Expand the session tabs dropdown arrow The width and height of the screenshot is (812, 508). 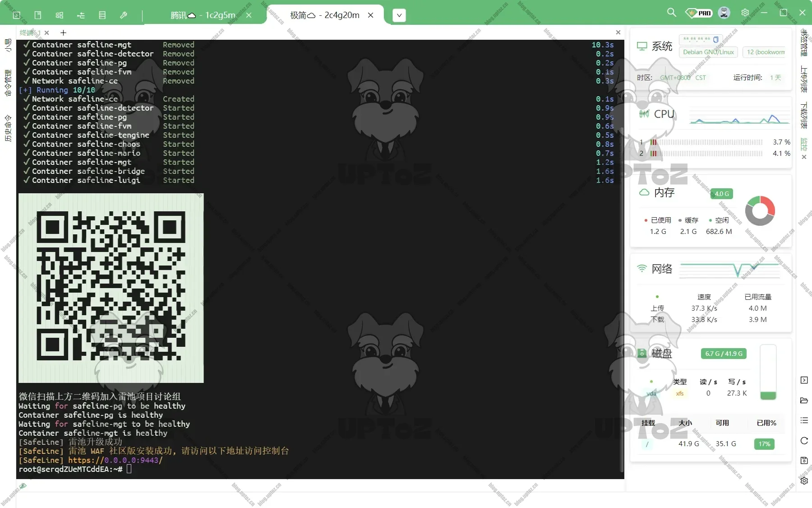[399, 15]
